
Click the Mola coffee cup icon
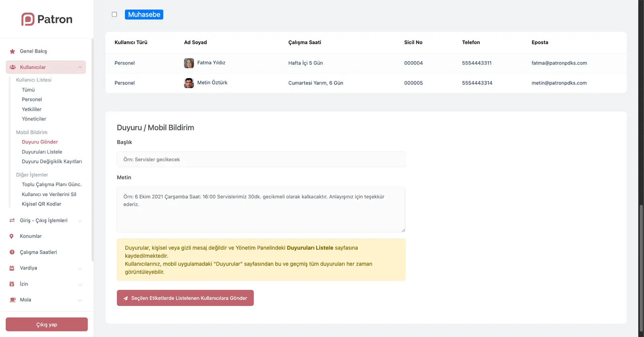pos(12,300)
